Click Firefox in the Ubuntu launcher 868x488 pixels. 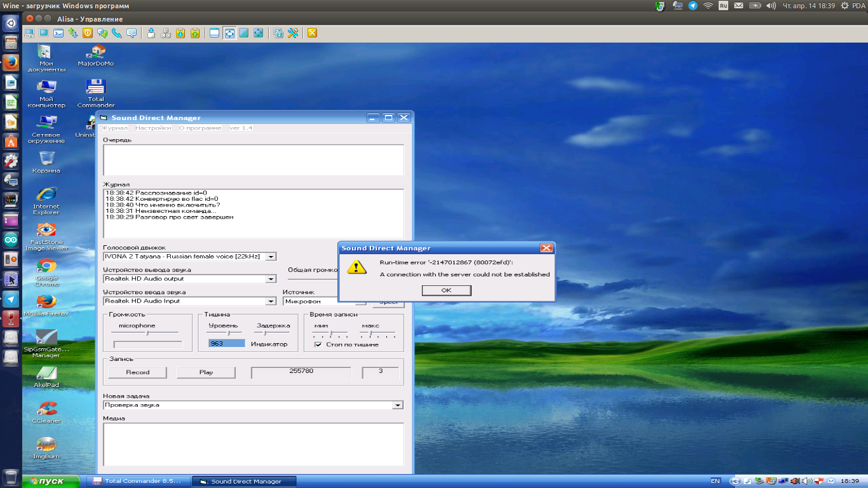(11, 63)
